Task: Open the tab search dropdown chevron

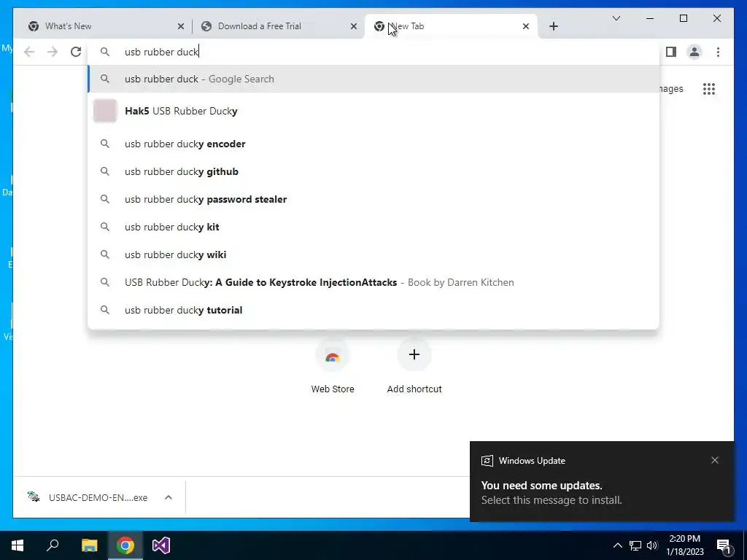Action: pyautogui.click(x=616, y=18)
